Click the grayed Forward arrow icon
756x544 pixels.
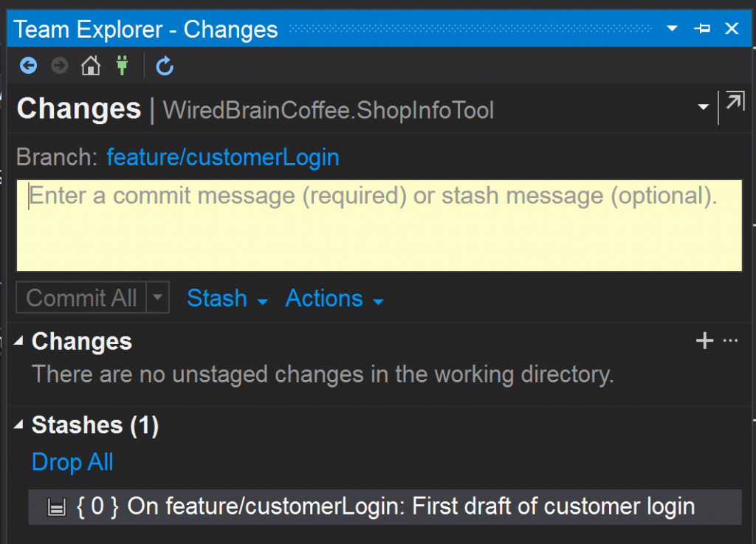(59, 65)
